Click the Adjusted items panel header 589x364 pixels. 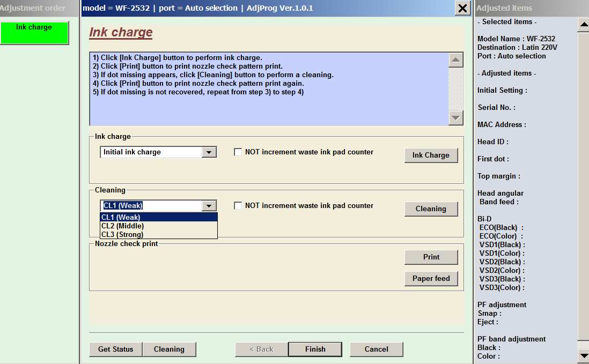coord(532,8)
